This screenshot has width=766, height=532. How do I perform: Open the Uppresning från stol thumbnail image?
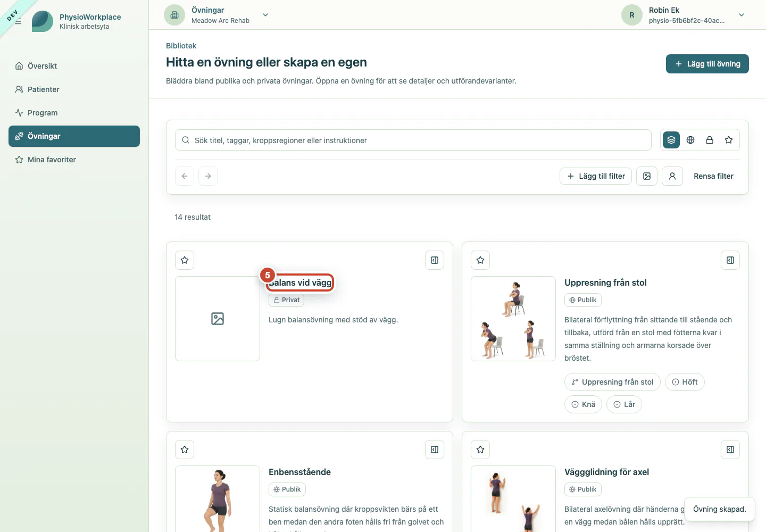coord(513,319)
